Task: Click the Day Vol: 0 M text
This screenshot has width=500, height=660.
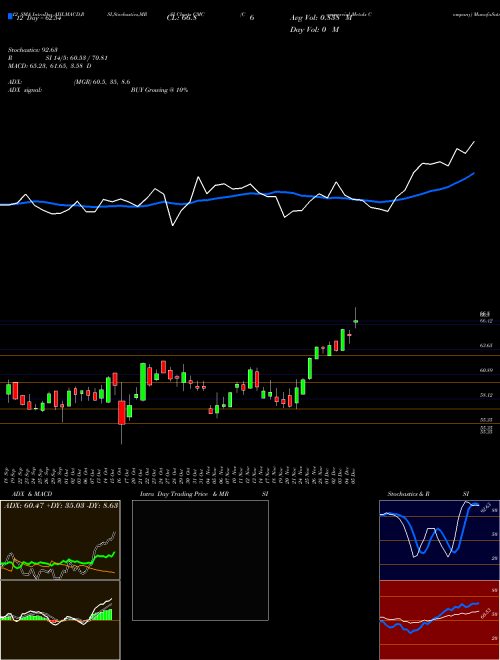Action: tap(314, 30)
